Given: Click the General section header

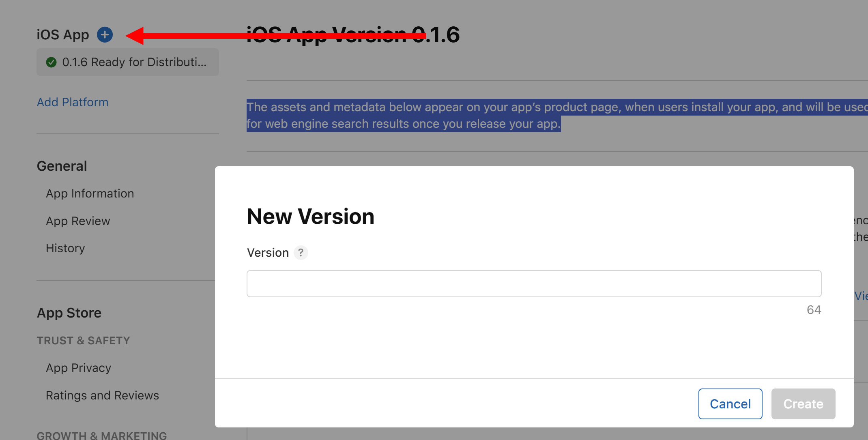Looking at the screenshot, I should click(62, 166).
